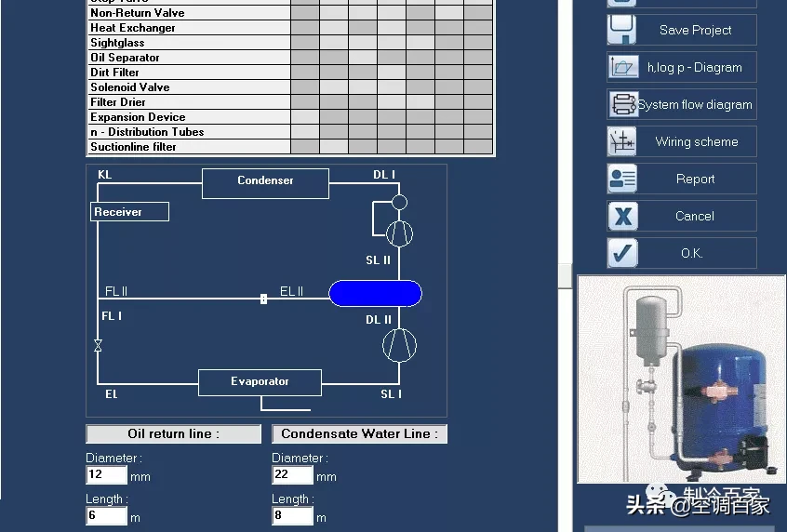The image size is (787, 532).
Task: Click the FL I line label
Action: [112, 315]
